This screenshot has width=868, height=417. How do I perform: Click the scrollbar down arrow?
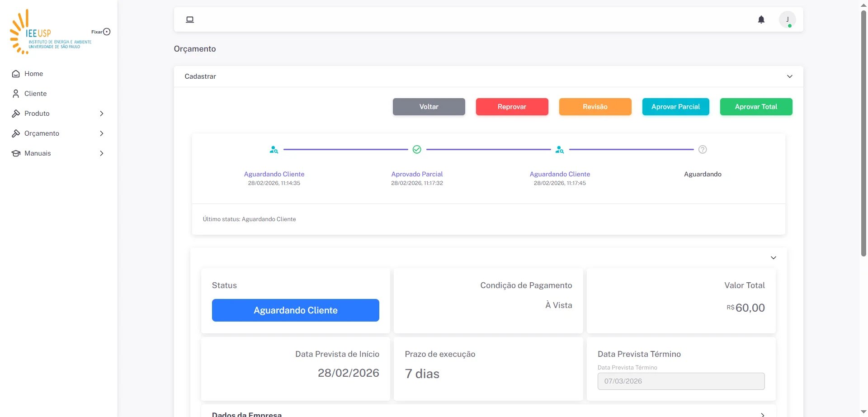[863, 412]
